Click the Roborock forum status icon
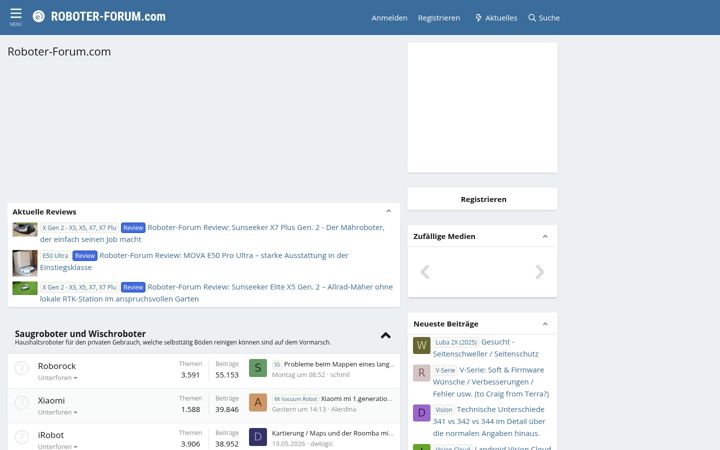Image resolution: width=720 pixels, height=450 pixels. click(x=22, y=368)
